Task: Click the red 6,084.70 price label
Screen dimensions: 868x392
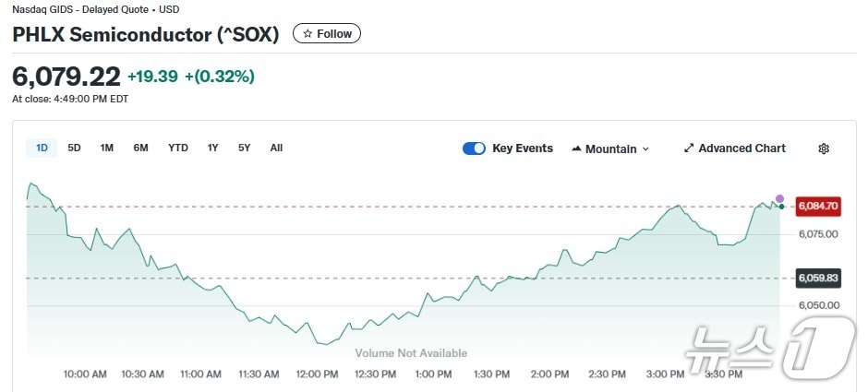Action: point(818,206)
